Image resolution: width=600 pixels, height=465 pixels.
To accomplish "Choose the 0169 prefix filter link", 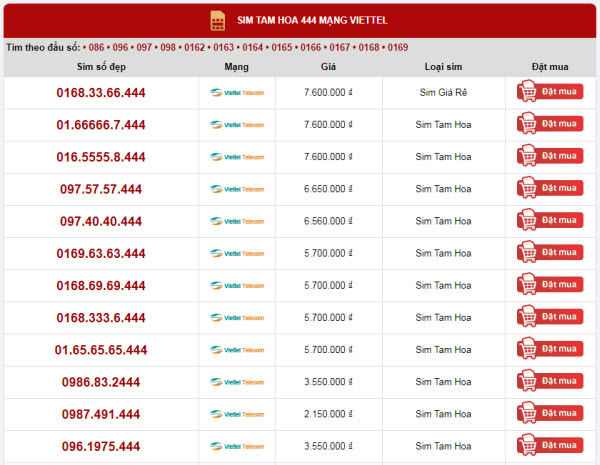I will 398,47.
